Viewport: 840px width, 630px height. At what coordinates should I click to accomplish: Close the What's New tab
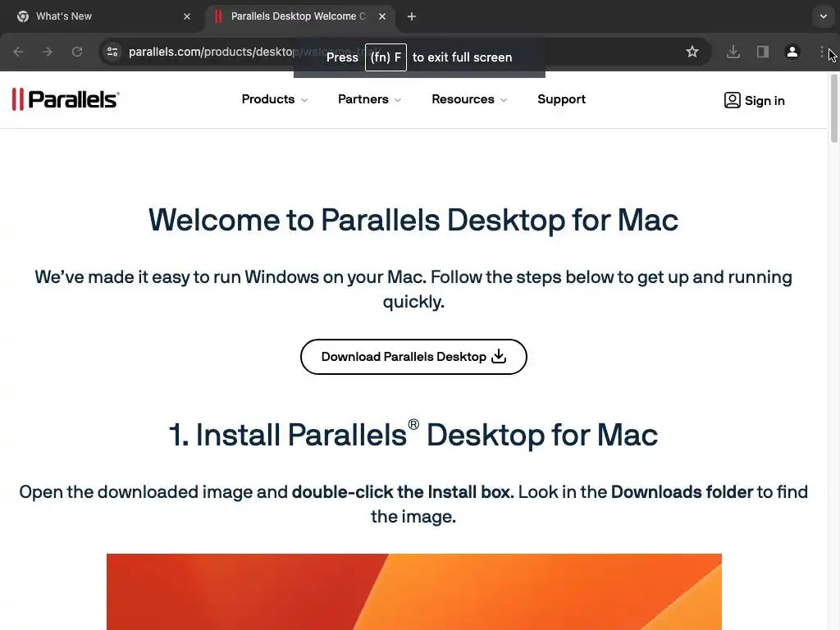pos(187,16)
